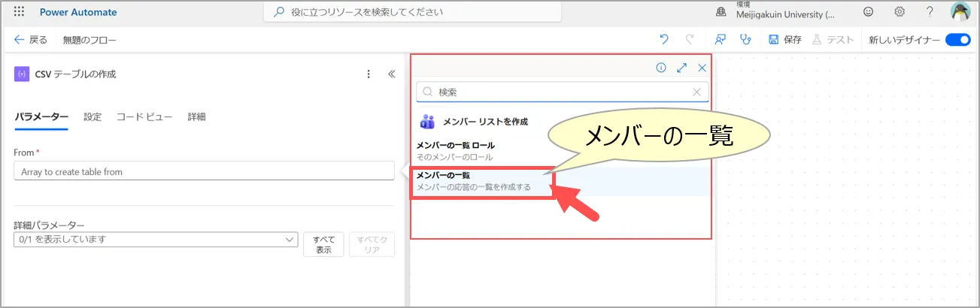The height and width of the screenshot is (308, 980).
Task: Switch to the コード ビュー tab
Action: click(x=144, y=117)
